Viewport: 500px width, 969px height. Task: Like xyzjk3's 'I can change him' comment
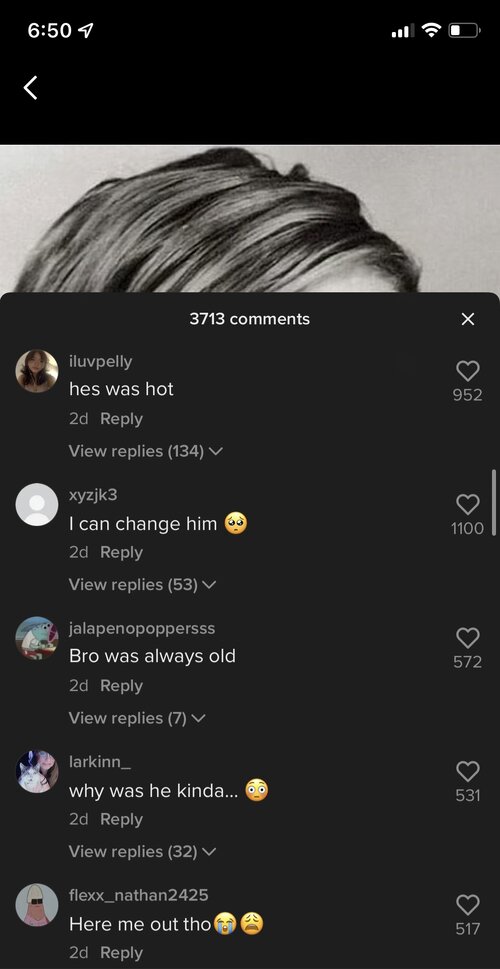click(x=468, y=504)
